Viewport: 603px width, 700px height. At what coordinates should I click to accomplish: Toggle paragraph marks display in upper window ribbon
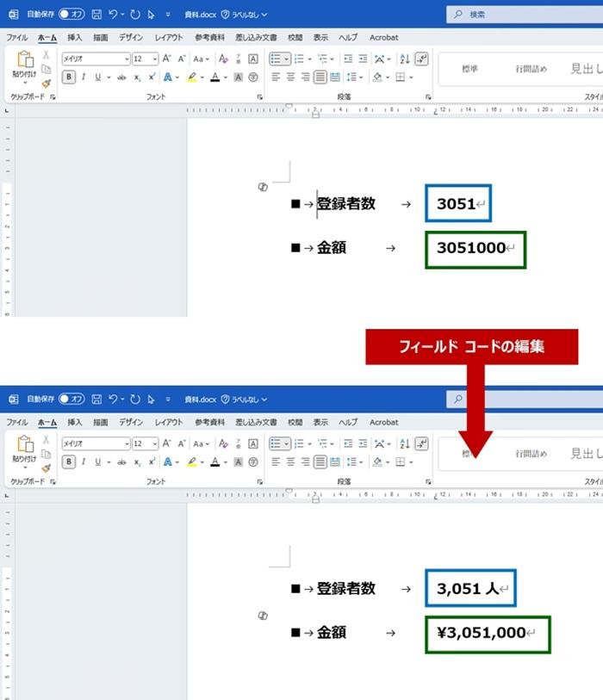pos(421,59)
